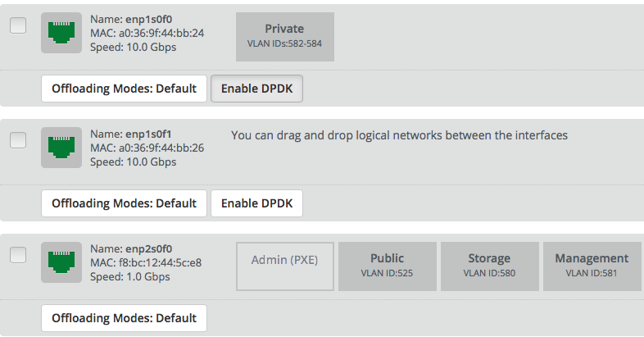Viewport: 644px width, 337px height.
Task: Click the green Ethernet port icon for enp1s0f0
Action: coord(61,33)
